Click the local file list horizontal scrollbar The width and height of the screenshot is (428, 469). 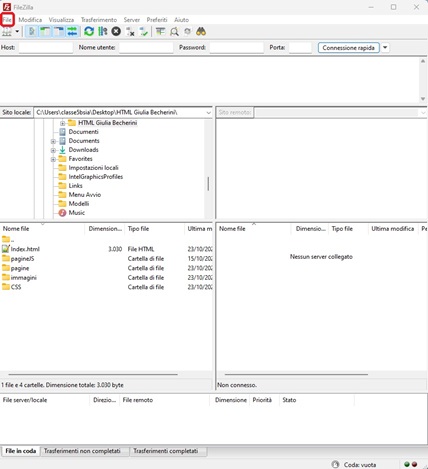click(x=93, y=374)
